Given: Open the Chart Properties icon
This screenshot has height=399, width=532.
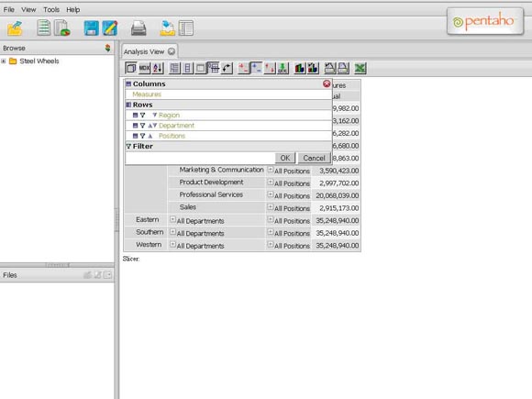Looking at the screenshot, I should click(313, 68).
